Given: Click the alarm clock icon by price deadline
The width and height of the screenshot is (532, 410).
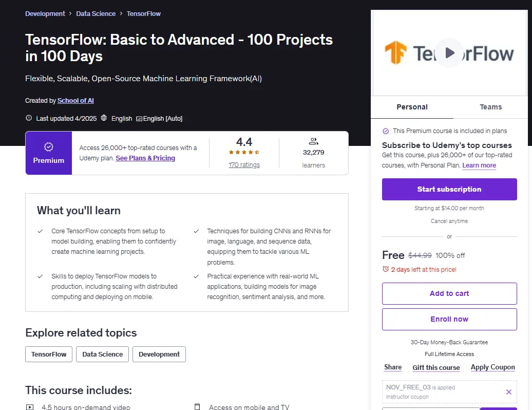Looking at the screenshot, I should pos(386,269).
